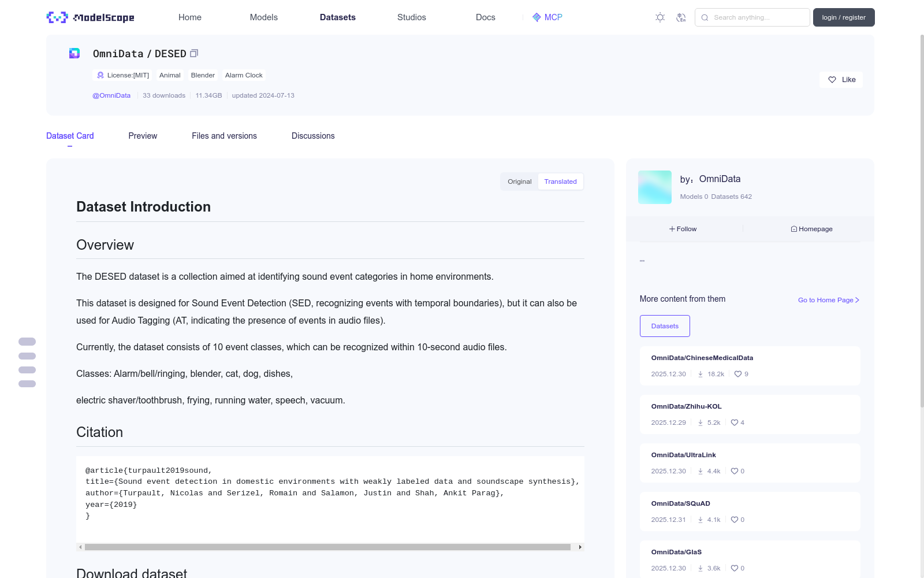This screenshot has height=578, width=924.
Task: Like the DESED dataset
Action: (x=841, y=80)
